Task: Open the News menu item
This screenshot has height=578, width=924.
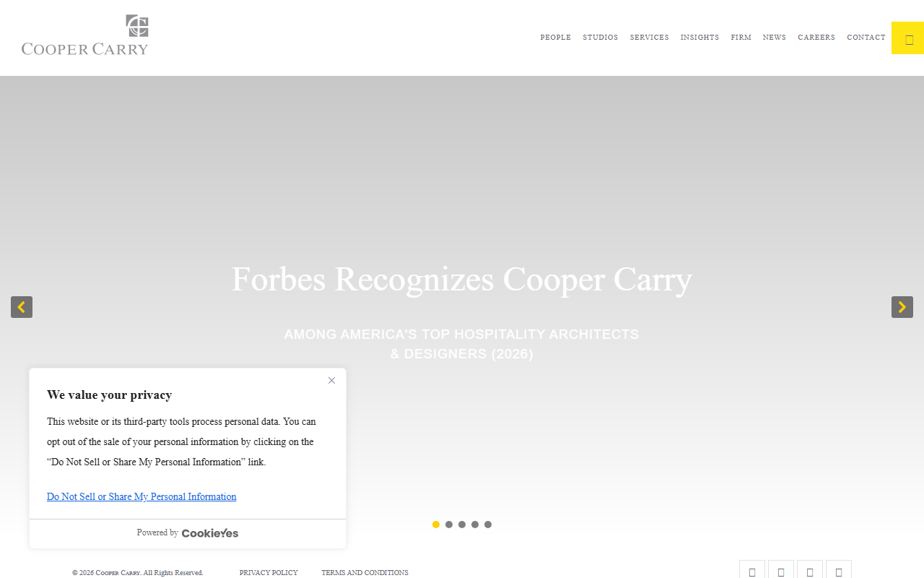Action: coord(775,38)
